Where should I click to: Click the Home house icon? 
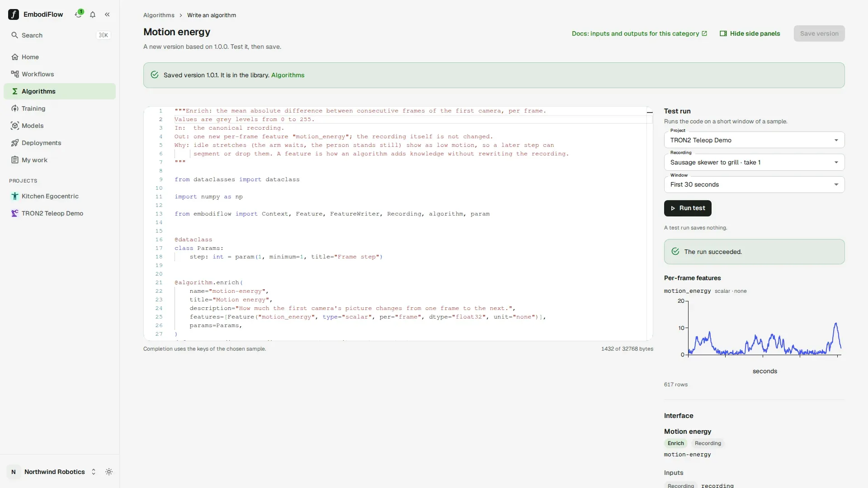(x=15, y=57)
